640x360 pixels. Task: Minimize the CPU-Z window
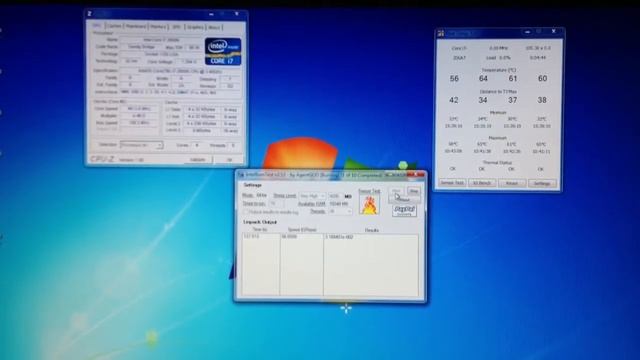[x=211, y=14]
